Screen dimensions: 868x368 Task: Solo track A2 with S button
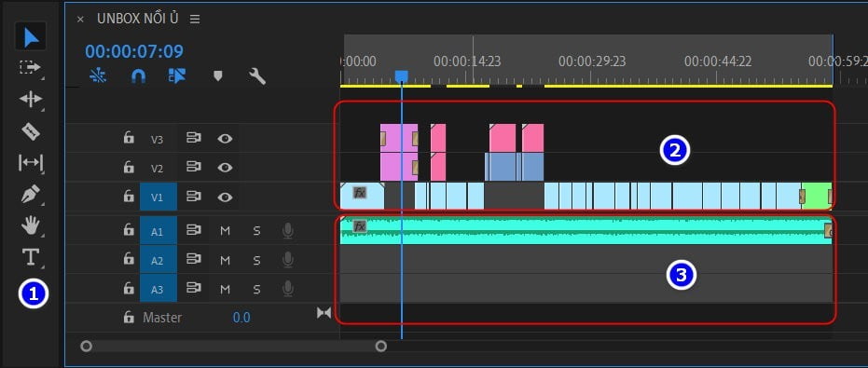point(256,260)
